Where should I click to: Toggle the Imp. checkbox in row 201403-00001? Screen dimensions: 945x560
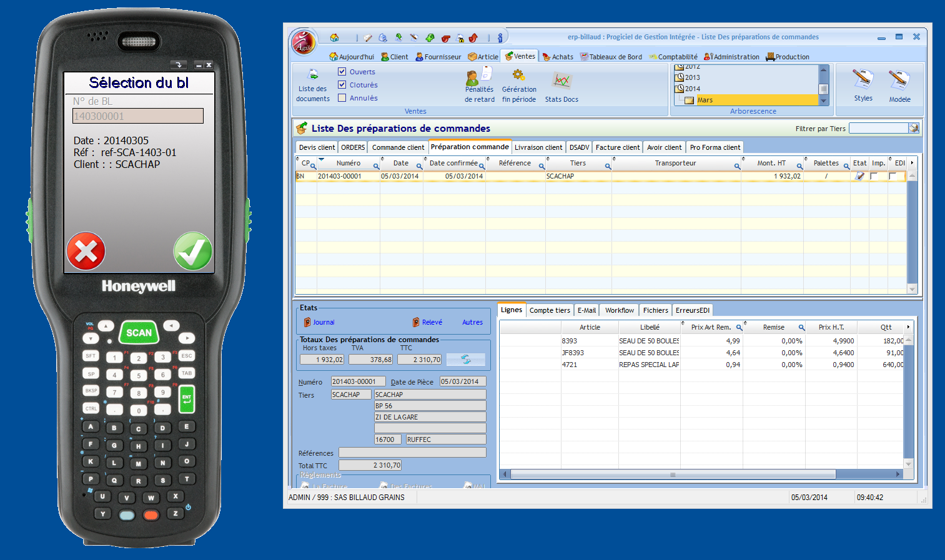click(874, 176)
